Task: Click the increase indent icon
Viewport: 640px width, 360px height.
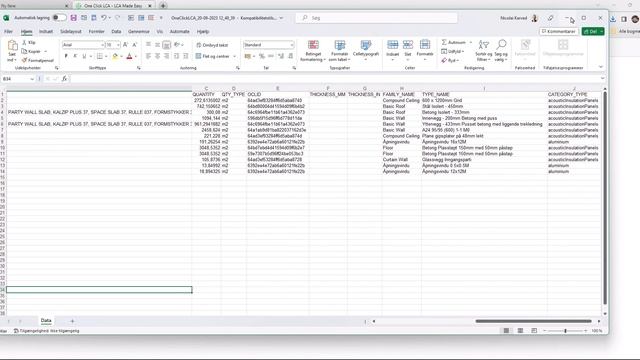Action: click(x=186, y=56)
